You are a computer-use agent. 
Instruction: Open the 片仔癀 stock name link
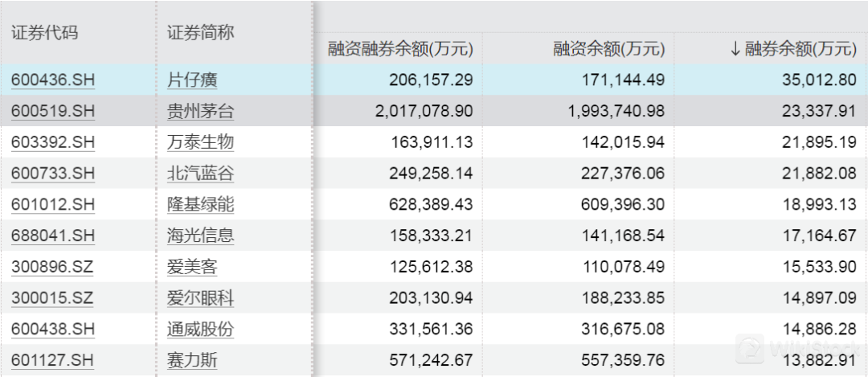point(192,80)
